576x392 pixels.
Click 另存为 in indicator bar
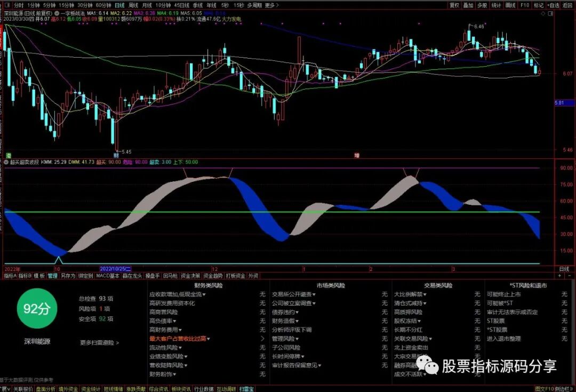(68, 276)
